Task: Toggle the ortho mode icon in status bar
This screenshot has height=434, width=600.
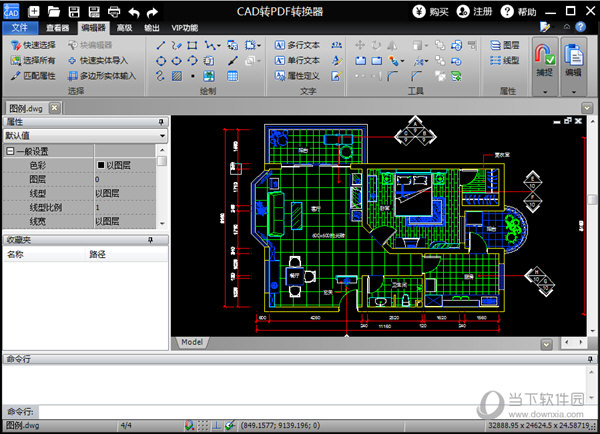Action: (216, 425)
